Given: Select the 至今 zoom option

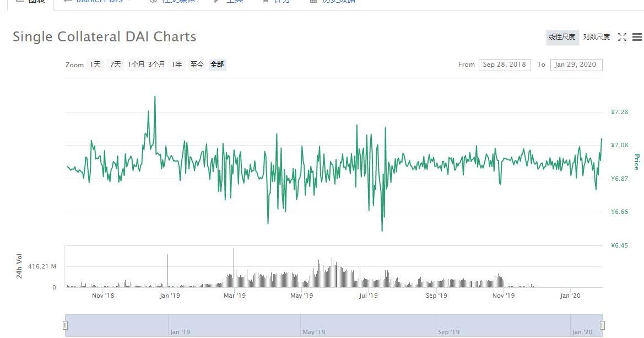Looking at the screenshot, I should (197, 65).
